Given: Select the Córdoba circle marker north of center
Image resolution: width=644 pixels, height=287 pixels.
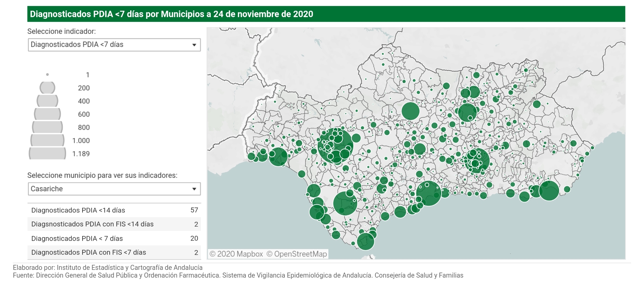Looking at the screenshot, I should [x=410, y=111].
